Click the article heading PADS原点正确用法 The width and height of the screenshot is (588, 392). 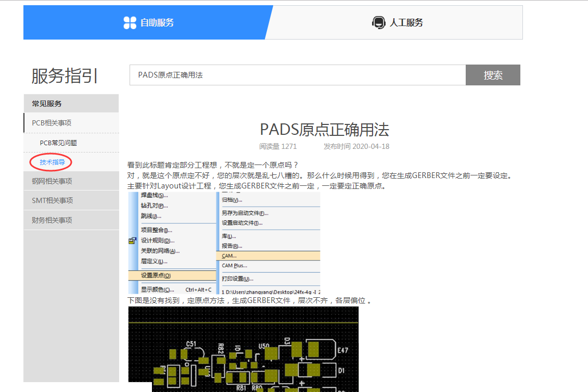[324, 130]
